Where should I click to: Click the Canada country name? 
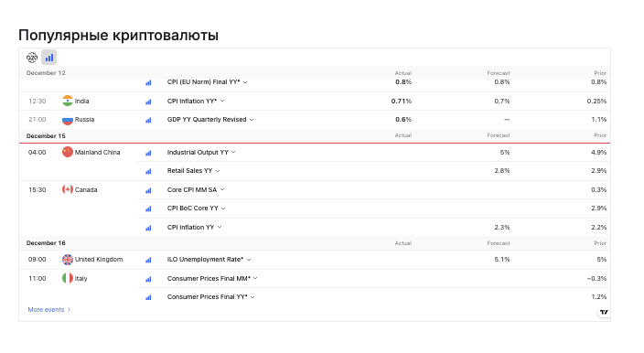click(x=86, y=189)
